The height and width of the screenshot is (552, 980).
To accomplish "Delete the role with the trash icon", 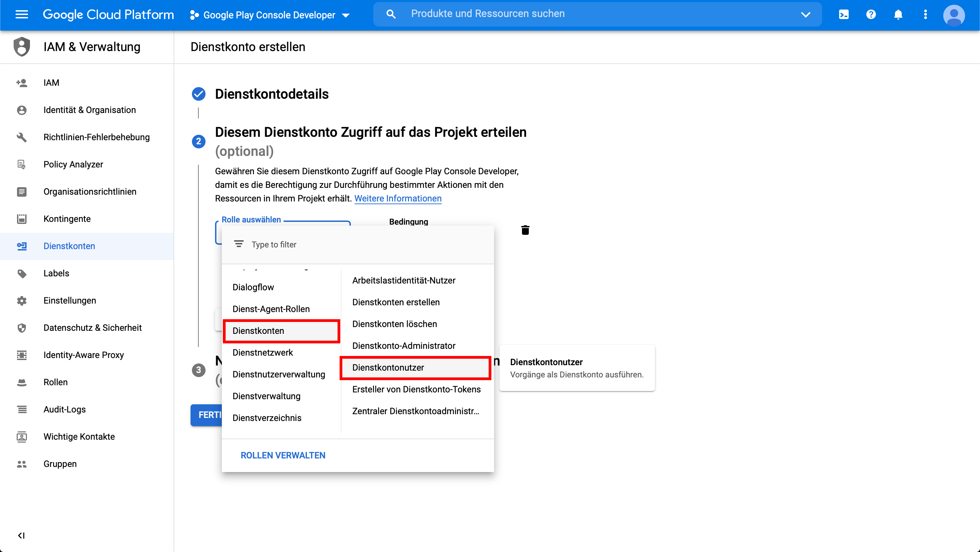I will click(525, 230).
